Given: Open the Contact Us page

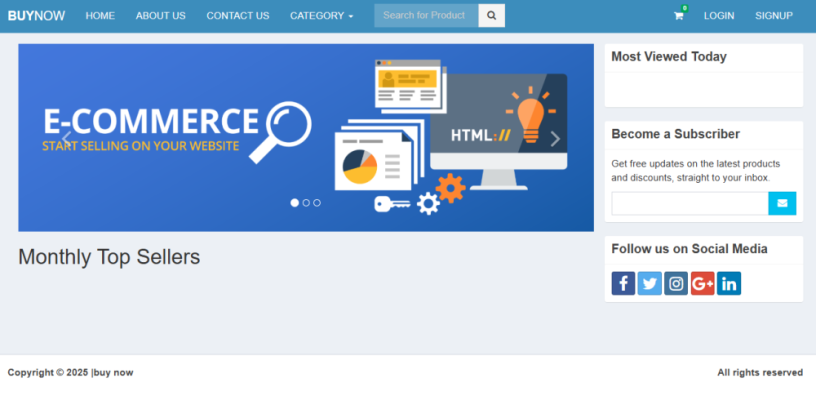Looking at the screenshot, I should click(x=238, y=16).
